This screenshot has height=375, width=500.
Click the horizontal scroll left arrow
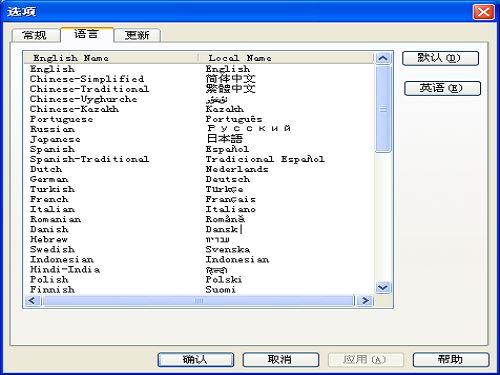point(32,301)
